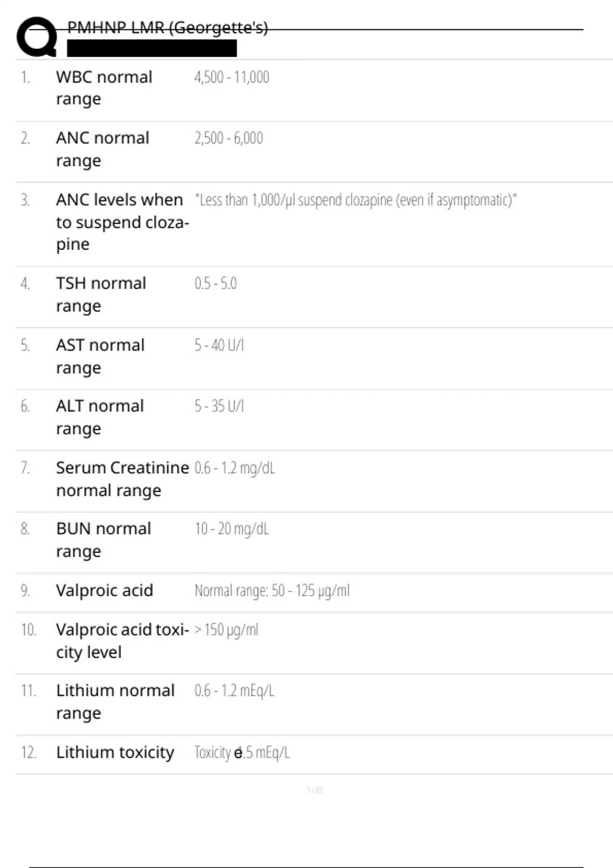Select the "Valproic acid" term
Screen dimensions: 613x868
tap(105, 590)
